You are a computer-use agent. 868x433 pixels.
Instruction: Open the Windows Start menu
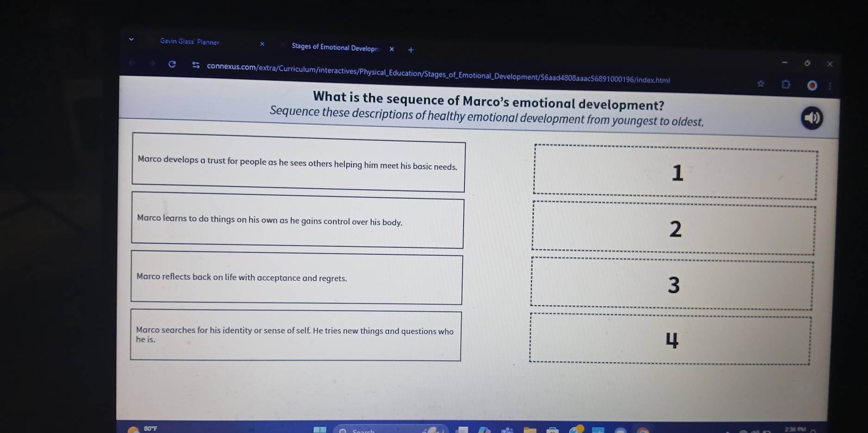pyautogui.click(x=320, y=430)
